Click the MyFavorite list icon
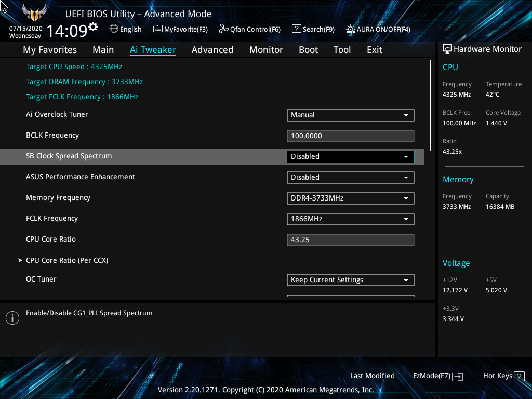The image size is (532, 399). click(158, 29)
